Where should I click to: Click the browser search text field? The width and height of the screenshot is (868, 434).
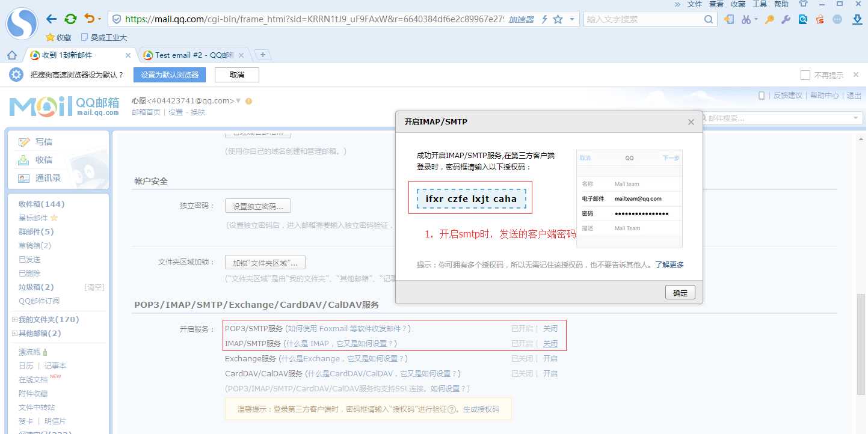643,19
